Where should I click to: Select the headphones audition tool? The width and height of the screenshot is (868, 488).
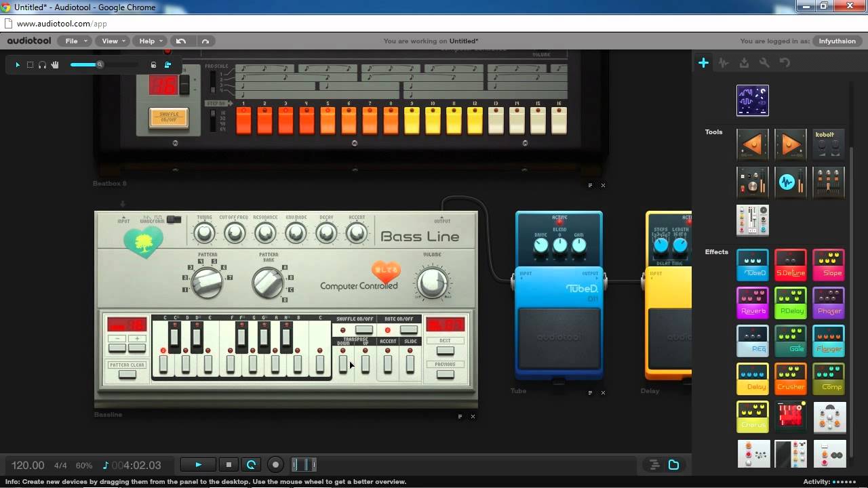pos(42,65)
